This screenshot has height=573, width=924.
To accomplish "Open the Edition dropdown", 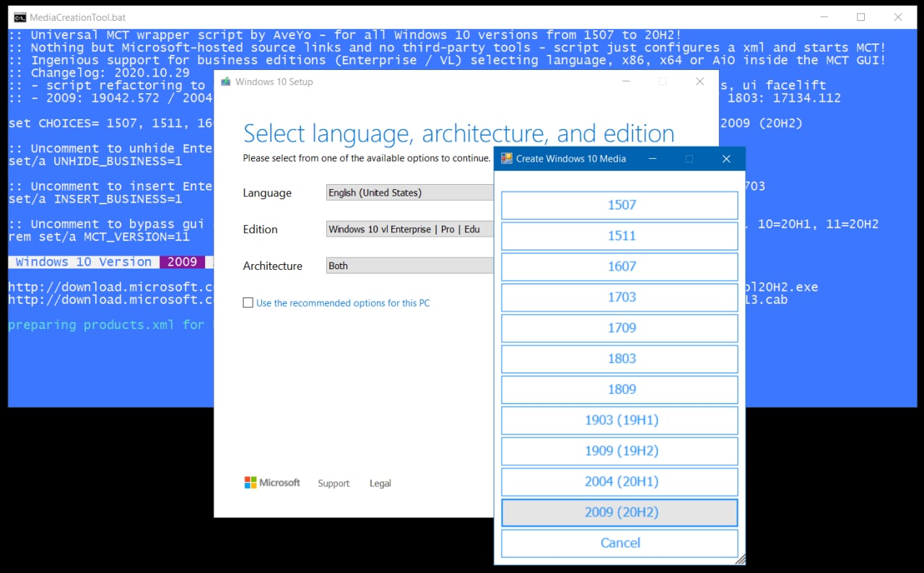I will 410,229.
